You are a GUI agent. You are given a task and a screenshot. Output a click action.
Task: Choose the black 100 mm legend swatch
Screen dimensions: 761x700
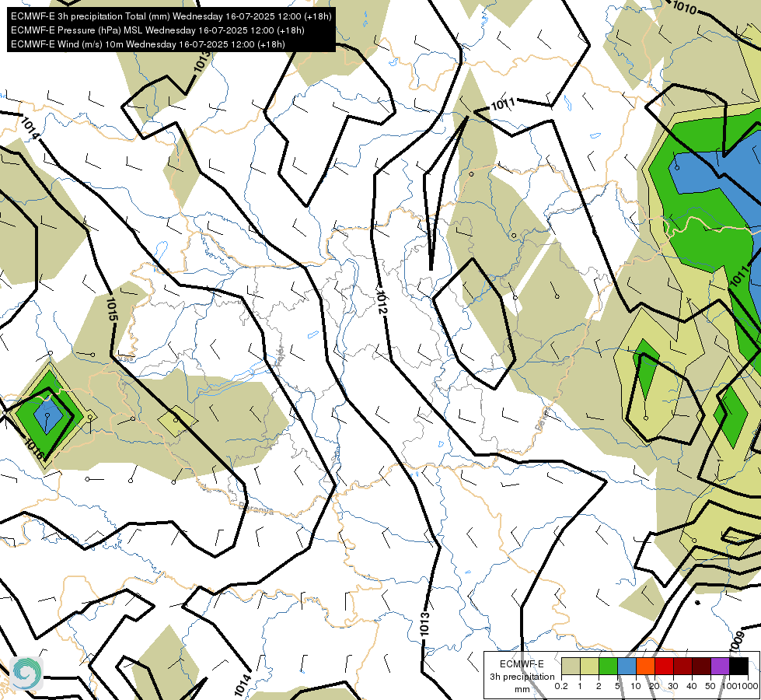click(738, 666)
